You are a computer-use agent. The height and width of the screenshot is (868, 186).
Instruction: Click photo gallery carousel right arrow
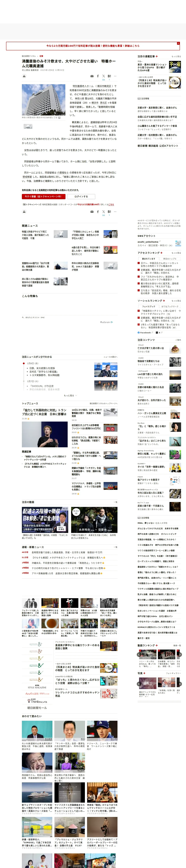click(180, 684)
